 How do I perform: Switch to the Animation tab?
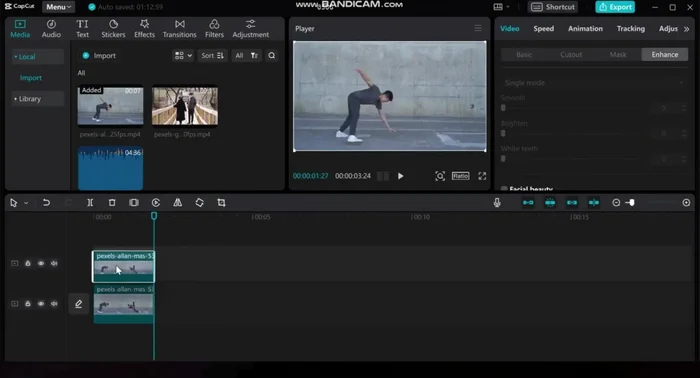point(585,29)
